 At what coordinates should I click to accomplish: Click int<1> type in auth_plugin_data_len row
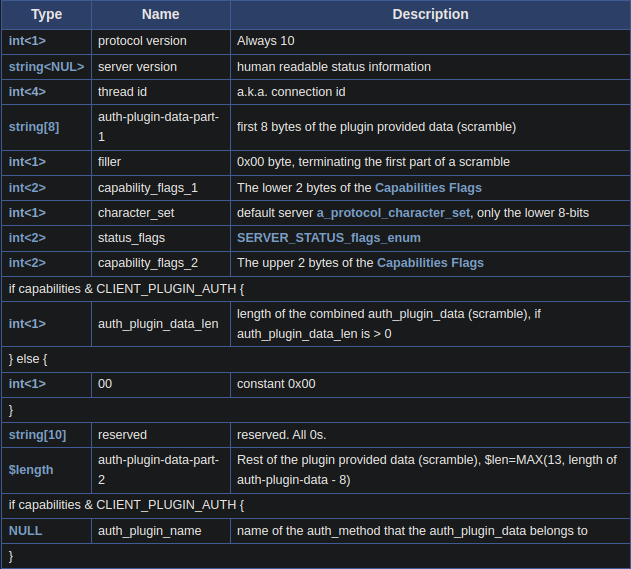pyautogui.click(x=27, y=324)
